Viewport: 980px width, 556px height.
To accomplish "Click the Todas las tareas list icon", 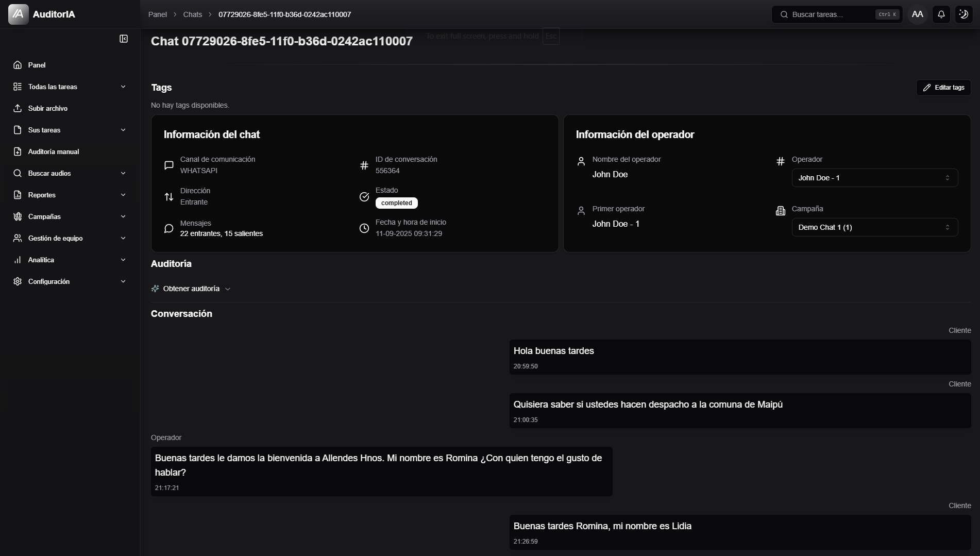I will [x=18, y=87].
